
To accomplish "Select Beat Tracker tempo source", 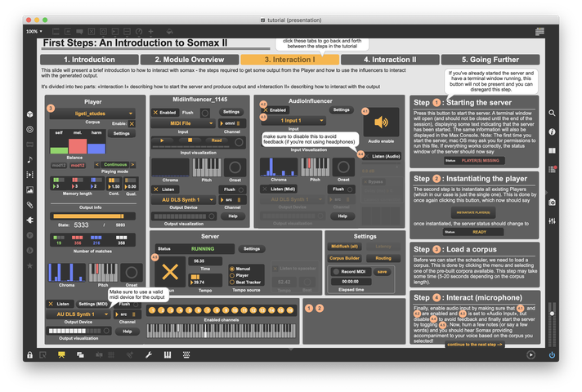I will pos(232,282).
